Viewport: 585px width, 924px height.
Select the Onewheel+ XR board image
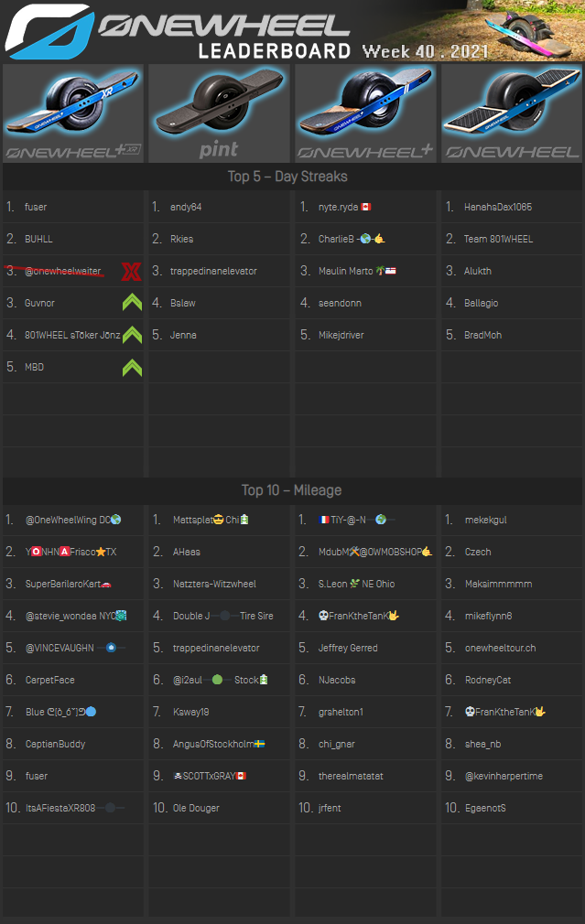coord(73,113)
